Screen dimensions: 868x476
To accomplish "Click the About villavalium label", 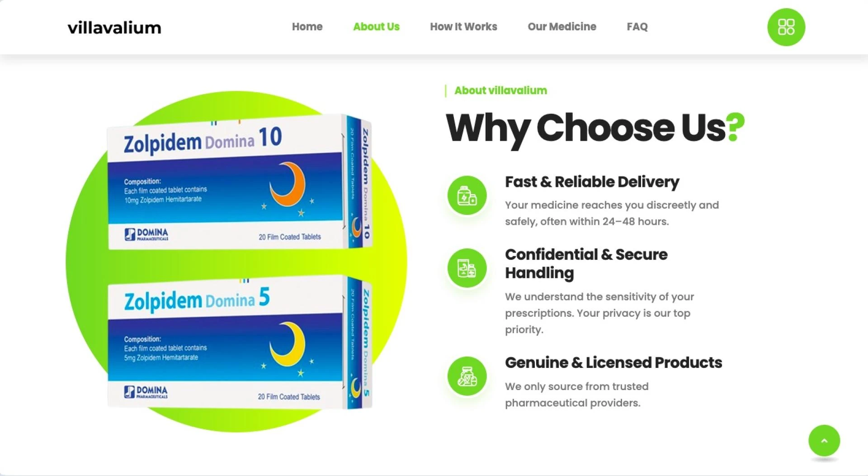I will 500,90.
